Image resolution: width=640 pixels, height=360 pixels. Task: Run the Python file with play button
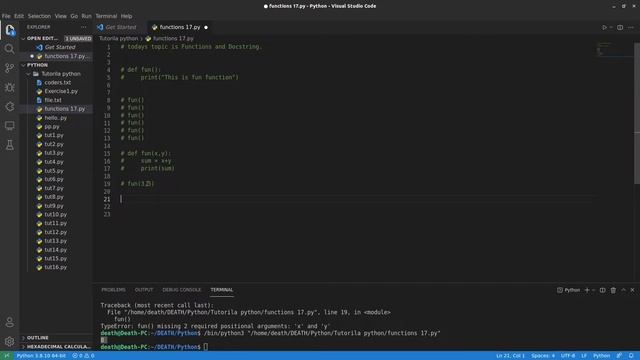(604, 27)
